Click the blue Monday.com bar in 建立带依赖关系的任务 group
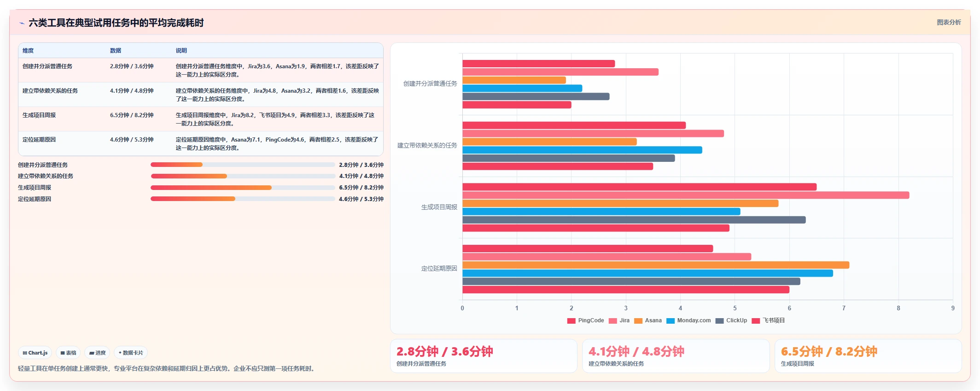 (x=582, y=150)
